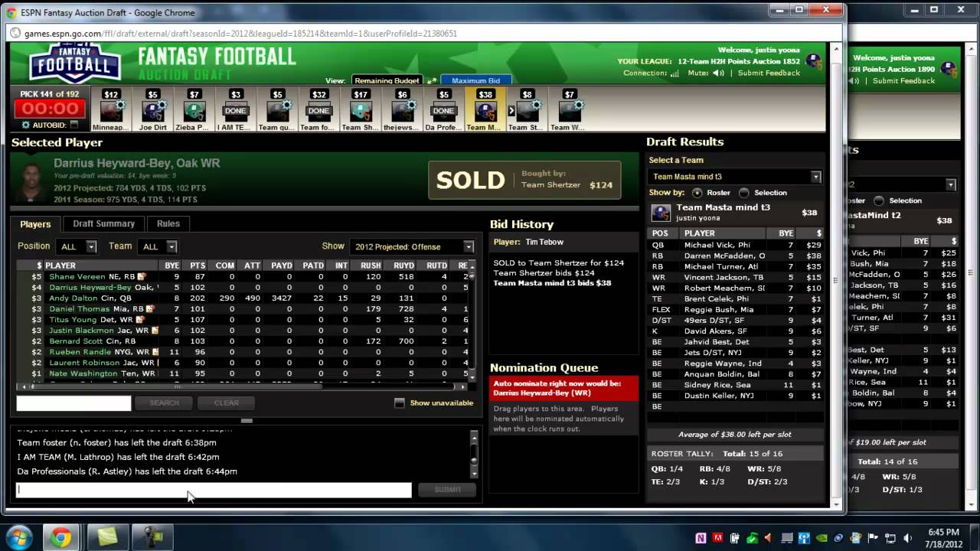Click player table vertical scrollbar
Viewport: 980px width, 551px height.
472,321
